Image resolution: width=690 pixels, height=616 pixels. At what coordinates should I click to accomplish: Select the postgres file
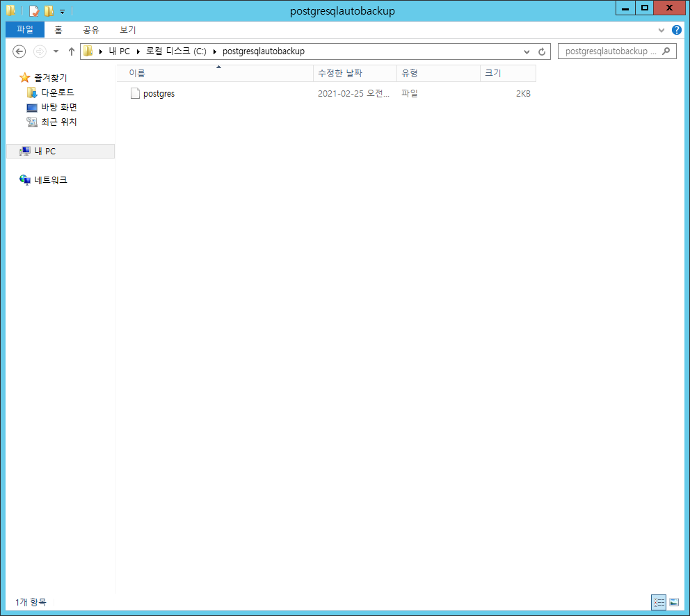(x=159, y=93)
